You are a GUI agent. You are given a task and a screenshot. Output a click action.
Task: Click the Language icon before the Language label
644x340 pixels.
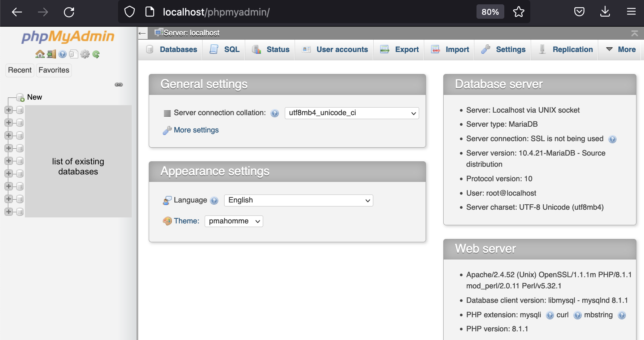click(x=167, y=200)
